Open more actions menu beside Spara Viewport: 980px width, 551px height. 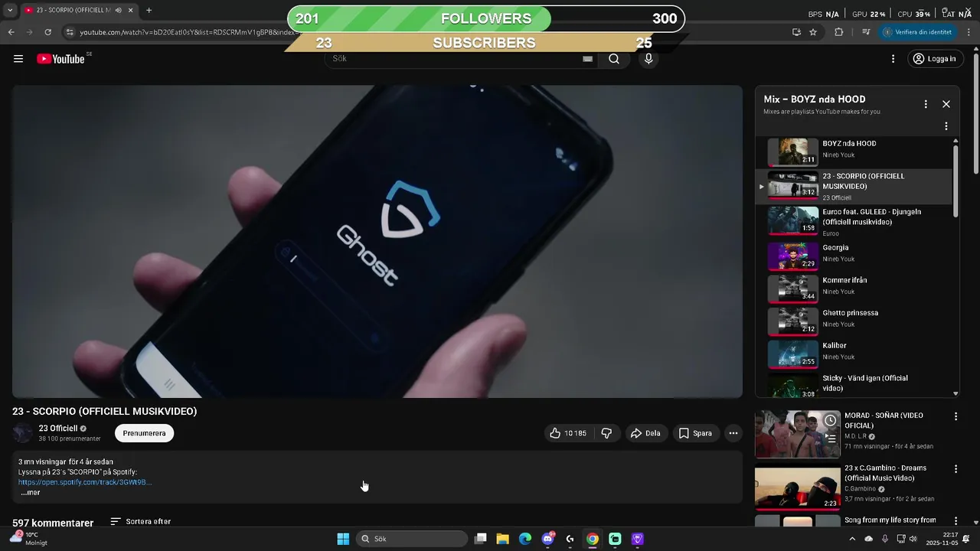point(733,433)
